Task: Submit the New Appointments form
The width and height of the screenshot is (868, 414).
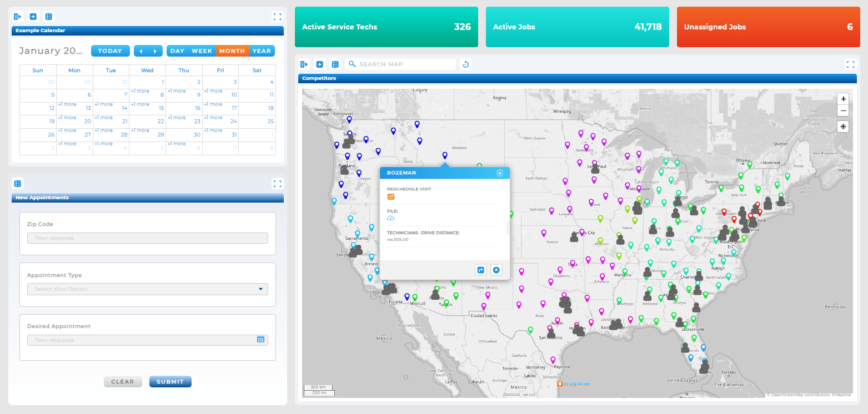Action: pyautogui.click(x=170, y=381)
